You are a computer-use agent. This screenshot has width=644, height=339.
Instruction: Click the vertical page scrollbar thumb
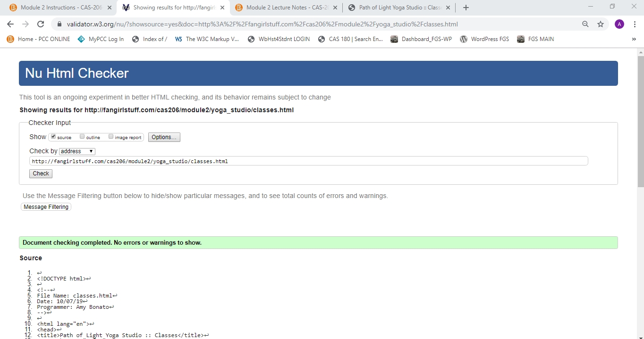pyautogui.click(x=640, y=118)
